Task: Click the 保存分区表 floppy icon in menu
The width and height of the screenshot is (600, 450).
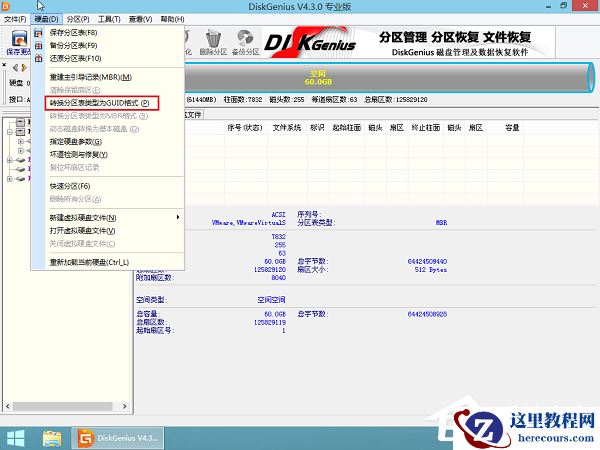Action: click(x=38, y=33)
